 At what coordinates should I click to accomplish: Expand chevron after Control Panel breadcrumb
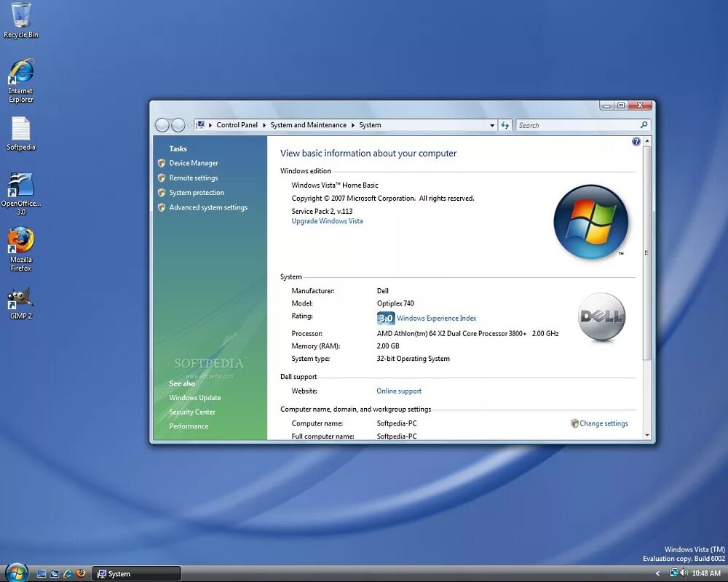(x=264, y=125)
